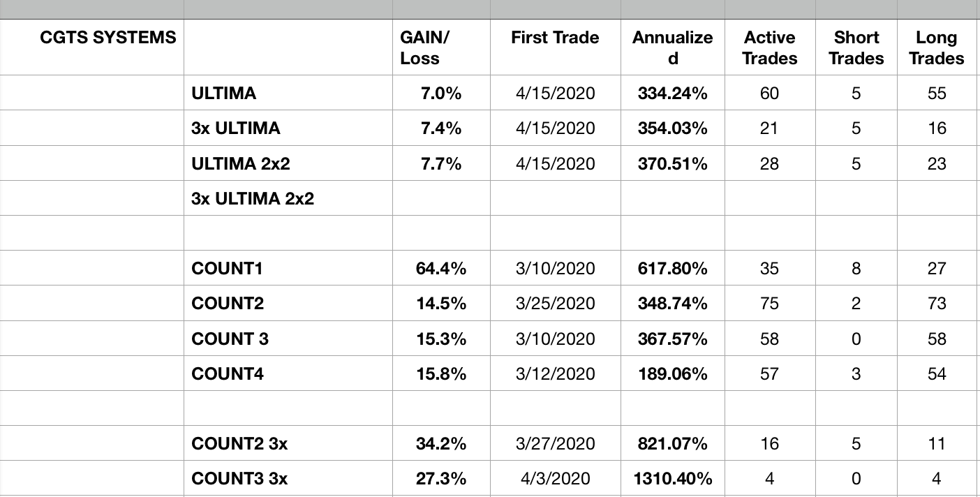This screenshot has height=497, width=980.
Task: Select the 617.80% annualized cell
Action: [x=672, y=269]
